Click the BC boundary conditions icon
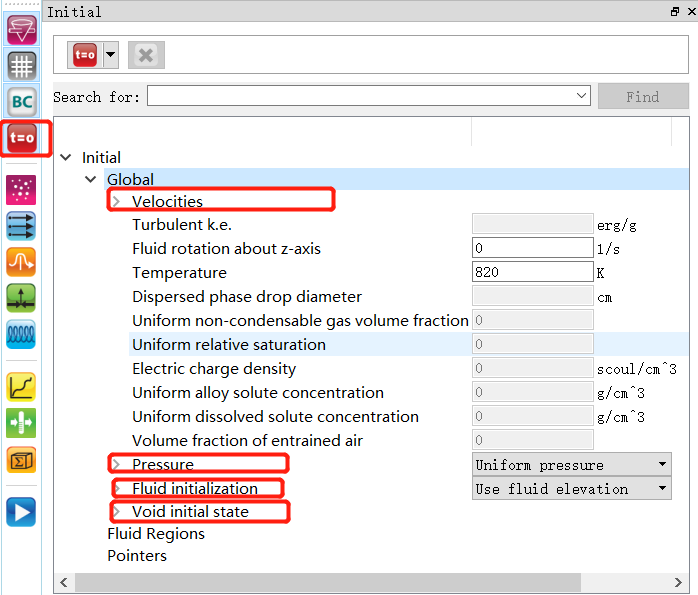 [21, 101]
